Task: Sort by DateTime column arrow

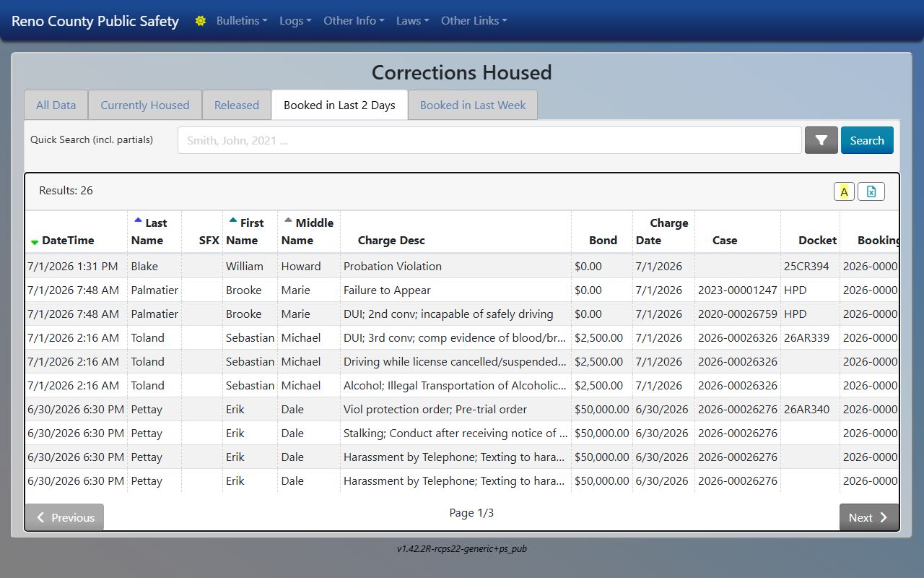Action: (35, 242)
